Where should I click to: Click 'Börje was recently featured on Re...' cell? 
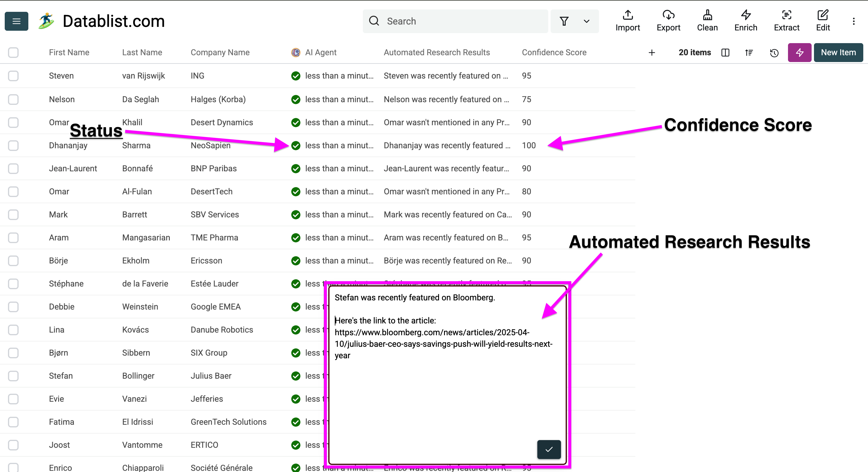[448, 261]
